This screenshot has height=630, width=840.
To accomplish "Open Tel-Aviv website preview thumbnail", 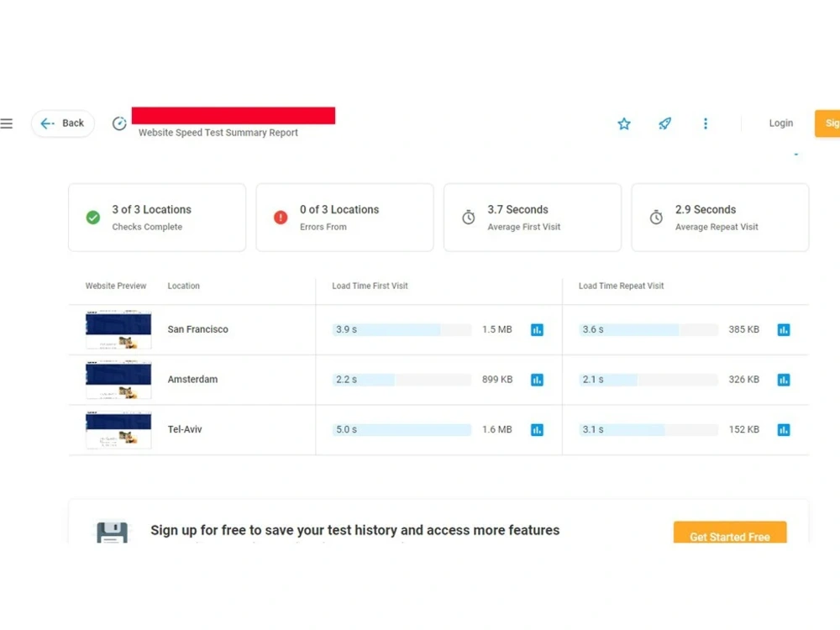I will point(118,429).
